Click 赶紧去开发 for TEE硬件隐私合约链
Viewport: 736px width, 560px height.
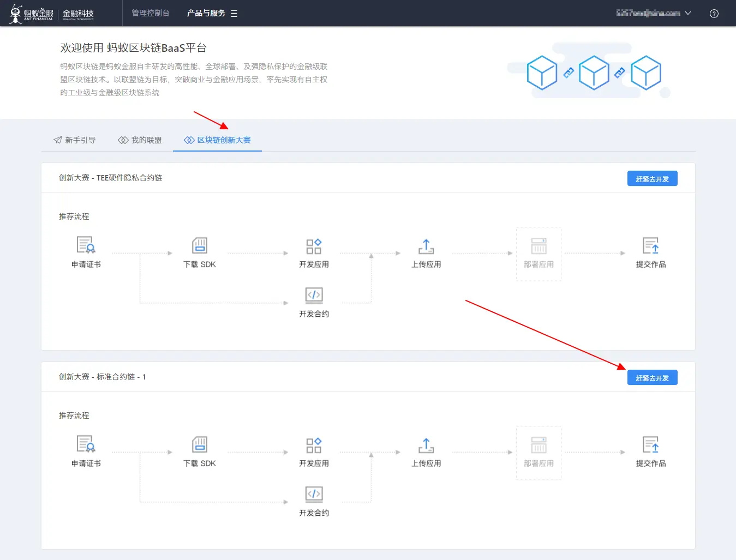652,179
